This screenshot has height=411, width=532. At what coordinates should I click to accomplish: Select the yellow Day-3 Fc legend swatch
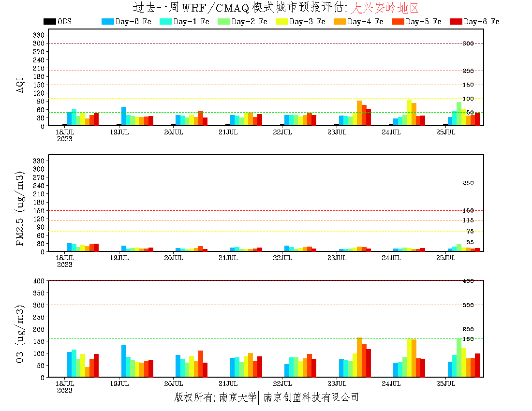click(281, 21)
